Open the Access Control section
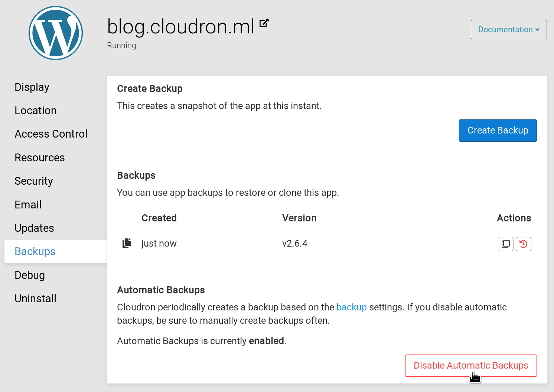 coord(51,134)
